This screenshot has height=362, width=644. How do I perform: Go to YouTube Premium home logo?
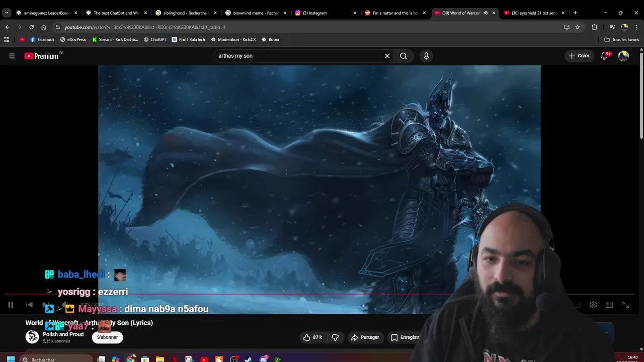click(41, 56)
